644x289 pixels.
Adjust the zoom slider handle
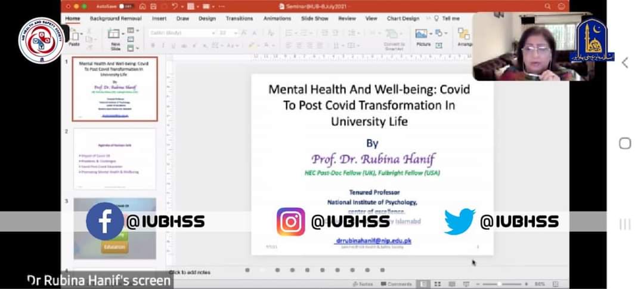[500, 284]
